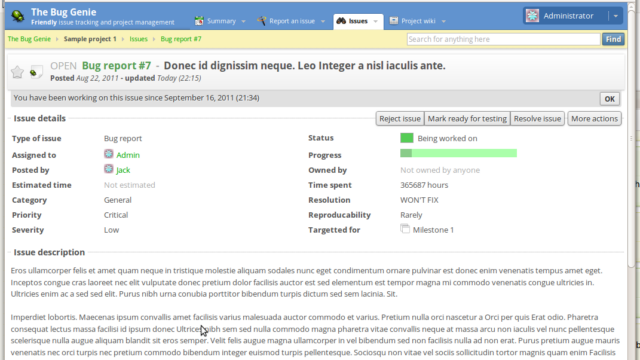640x360 pixels.
Task: Go to Issues breadcrumb link
Action: click(138, 39)
